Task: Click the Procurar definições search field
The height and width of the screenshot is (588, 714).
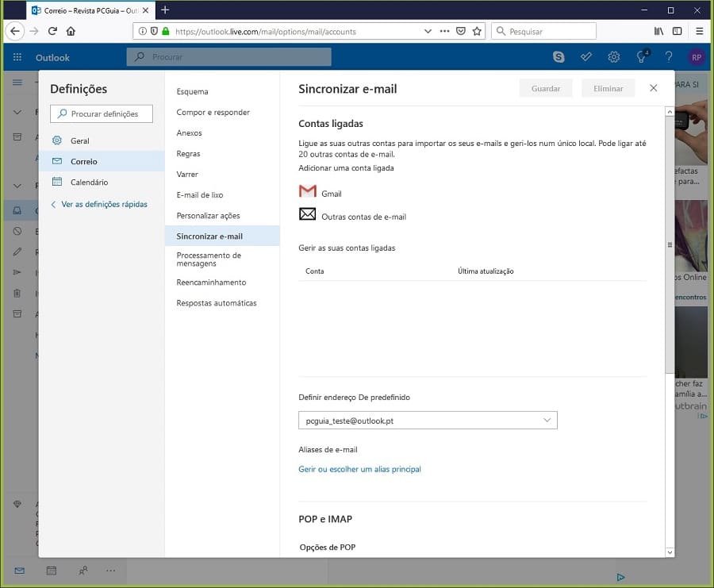Action: [x=101, y=113]
